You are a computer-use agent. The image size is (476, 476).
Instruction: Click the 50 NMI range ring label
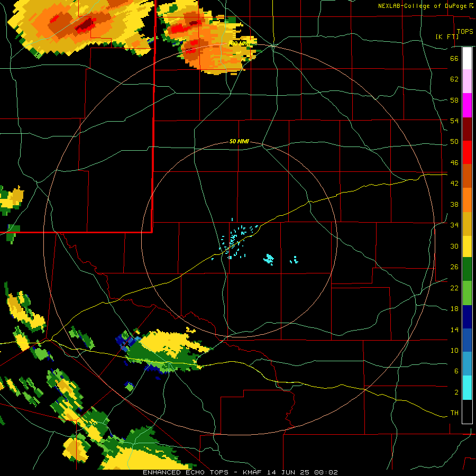point(239,141)
